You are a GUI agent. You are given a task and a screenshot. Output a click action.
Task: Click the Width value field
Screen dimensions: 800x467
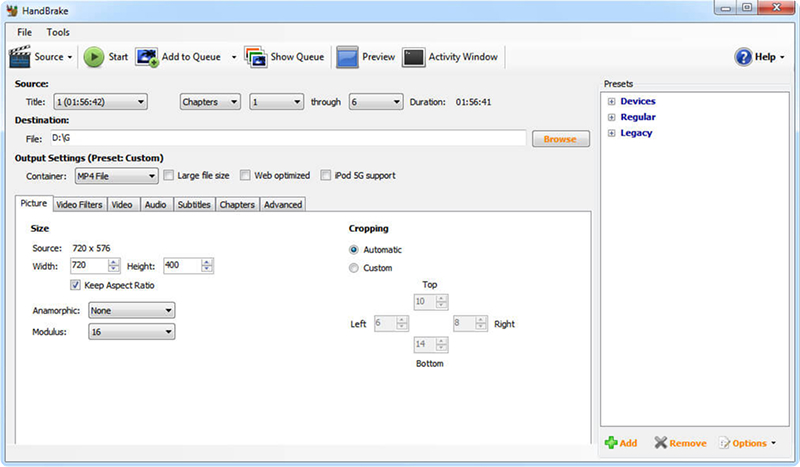point(89,265)
